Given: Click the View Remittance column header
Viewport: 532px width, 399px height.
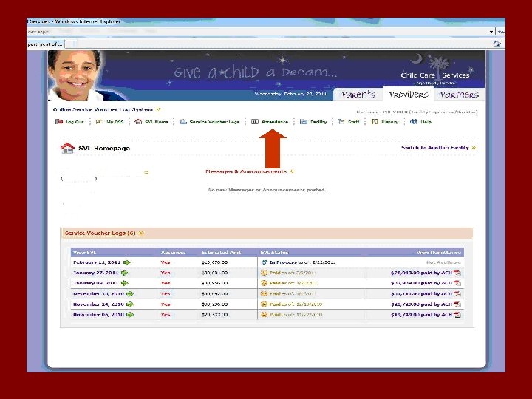Looking at the screenshot, I should [439, 253].
